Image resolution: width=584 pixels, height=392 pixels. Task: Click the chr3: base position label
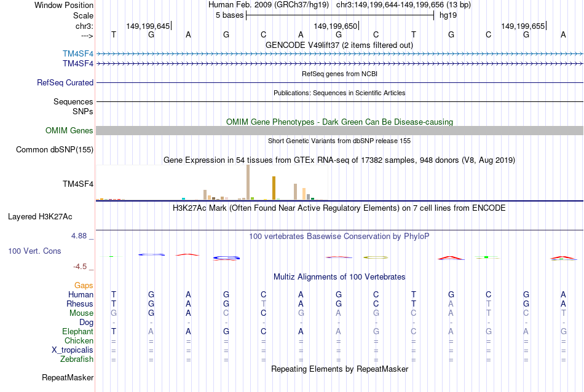(85, 26)
